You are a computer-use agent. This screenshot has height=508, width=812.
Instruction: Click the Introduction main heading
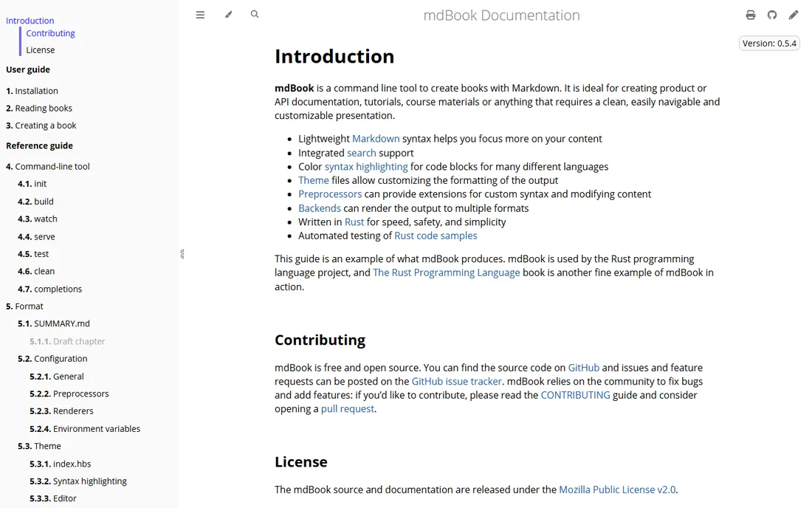(x=334, y=56)
